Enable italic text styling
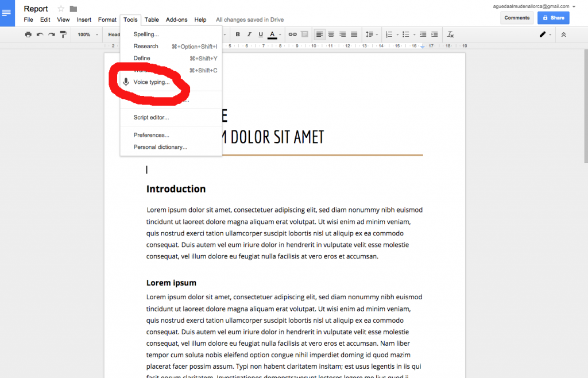This screenshot has width=588, height=378. point(249,34)
